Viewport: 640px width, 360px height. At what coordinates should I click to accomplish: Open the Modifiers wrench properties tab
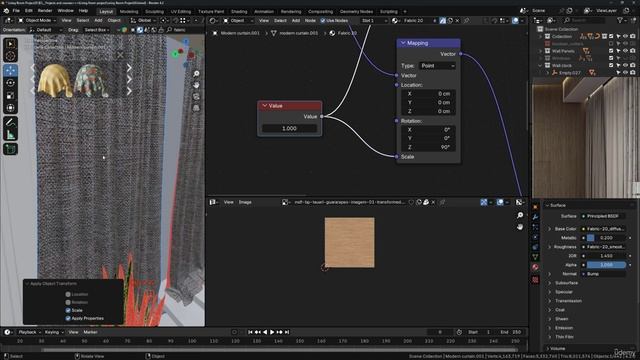535,217
